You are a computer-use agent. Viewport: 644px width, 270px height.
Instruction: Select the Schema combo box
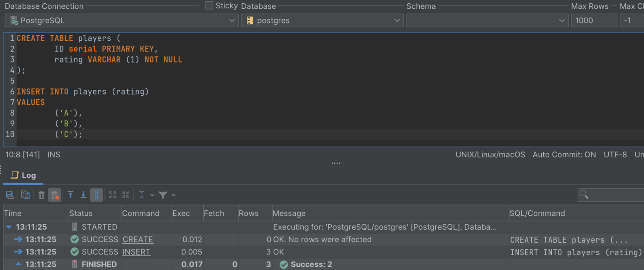487,20
